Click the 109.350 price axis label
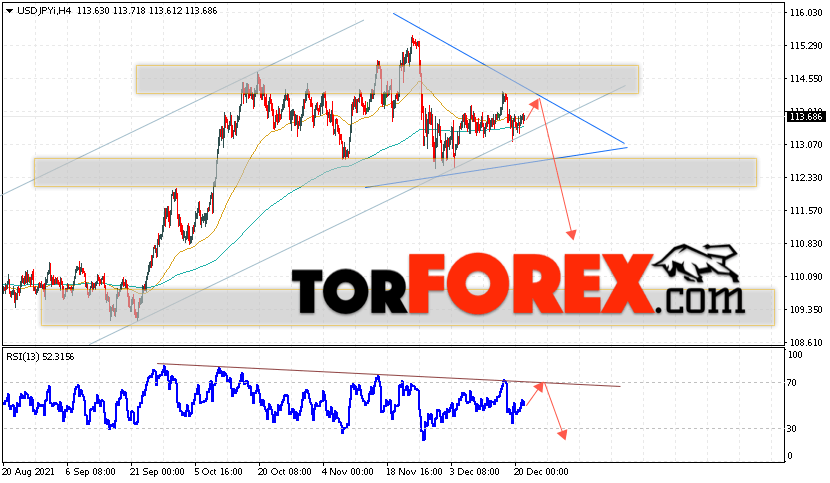830x483 pixels. [x=806, y=309]
